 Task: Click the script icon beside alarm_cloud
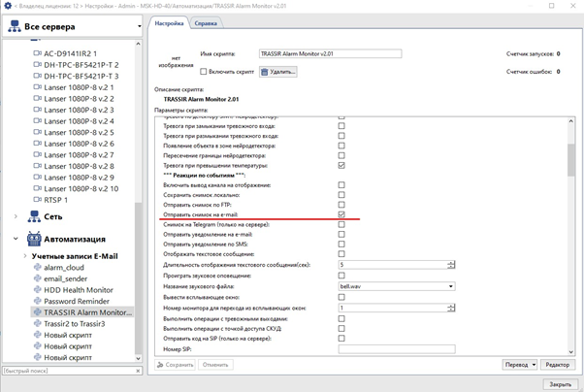[37, 267]
